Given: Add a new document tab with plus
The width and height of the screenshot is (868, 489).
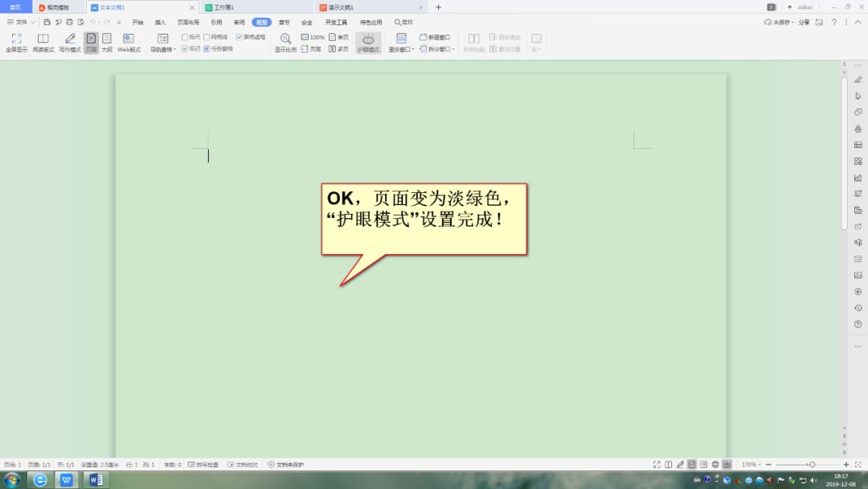Looking at the screenshot, I should (439, 7).
